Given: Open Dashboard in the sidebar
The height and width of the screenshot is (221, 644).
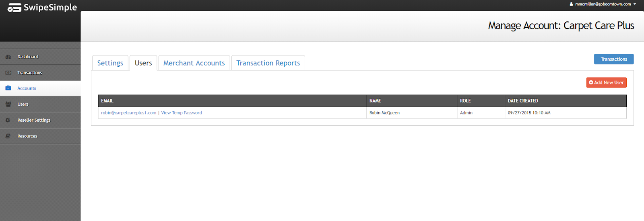Looking at the screenshot, I should (40, 57).
